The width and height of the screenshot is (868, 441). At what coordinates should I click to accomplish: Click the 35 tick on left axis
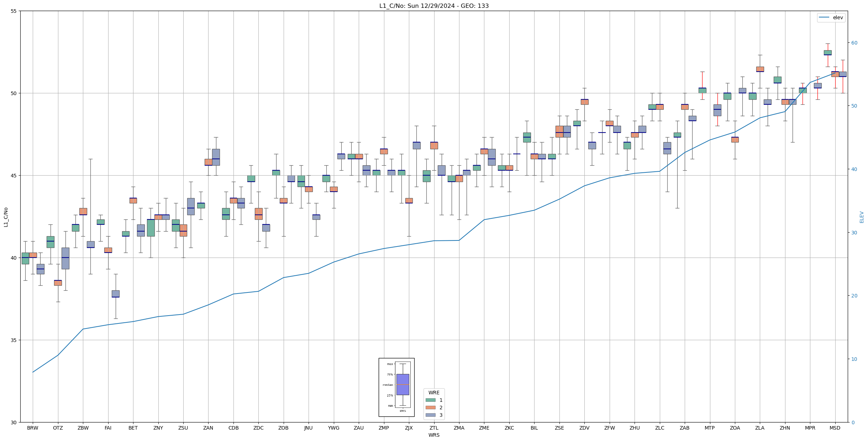click(14, 340)
